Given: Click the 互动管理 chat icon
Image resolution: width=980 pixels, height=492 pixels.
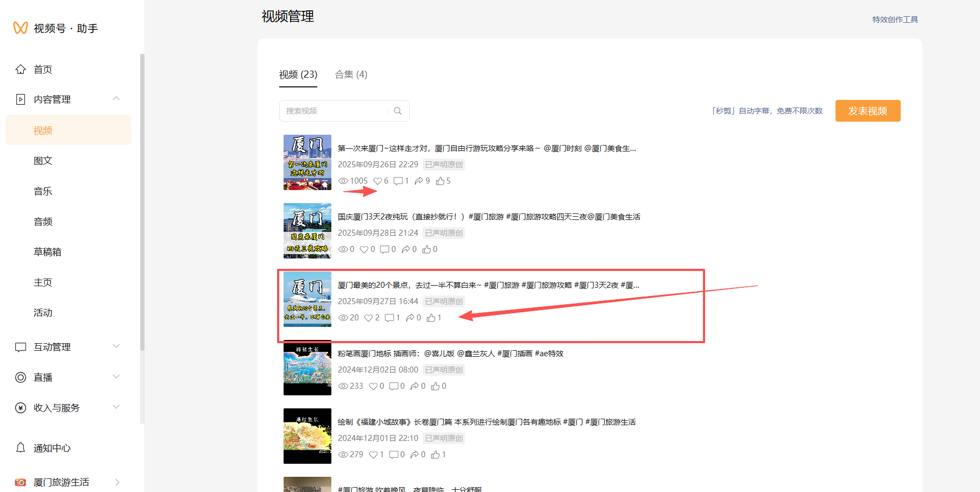Looking at the screenshot, I should pyautogui.click(x=21, y=347).
